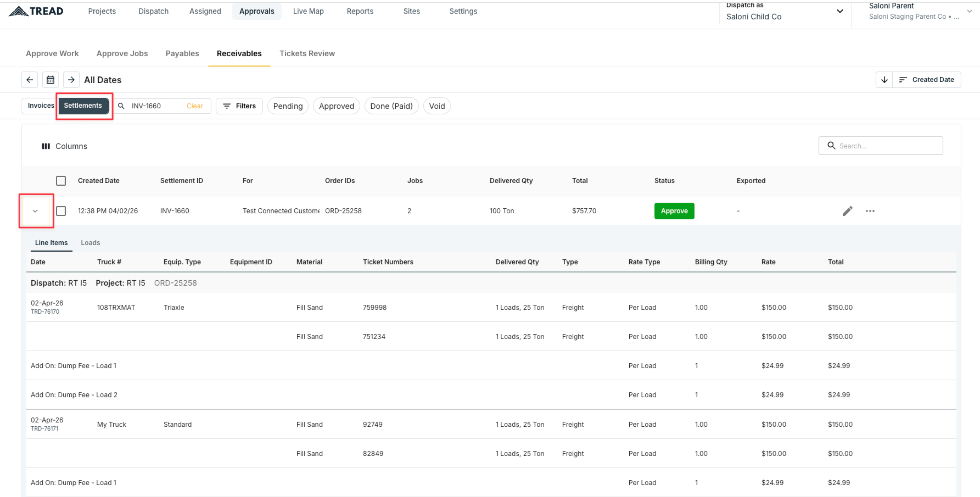Image resolution: width=980 pixels, height=497 pixels.
Task: Check the INV-1660 row checkbox
Action: pyautogui.click(x=61, y=211)
